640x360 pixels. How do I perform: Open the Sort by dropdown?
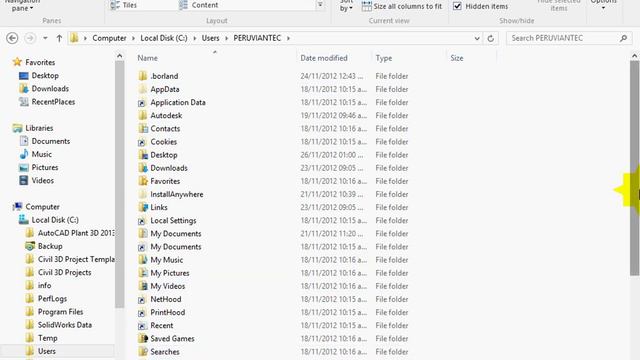coord(346,6)
